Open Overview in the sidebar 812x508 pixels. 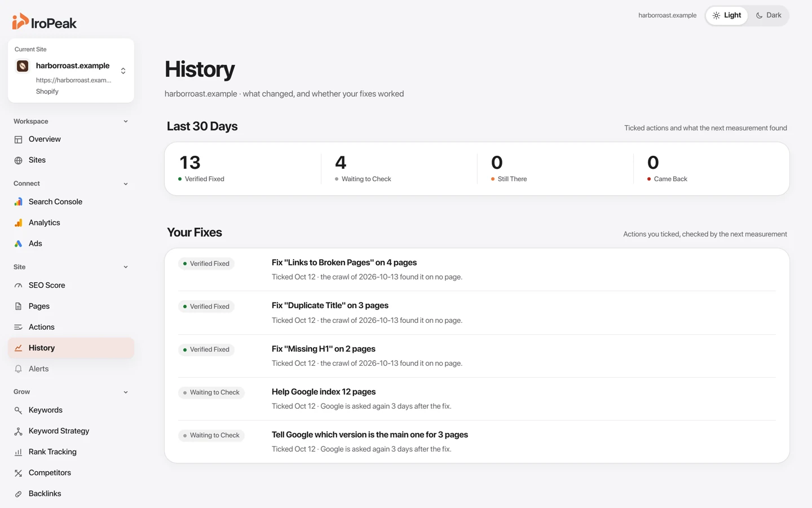(x=71, y=139)
